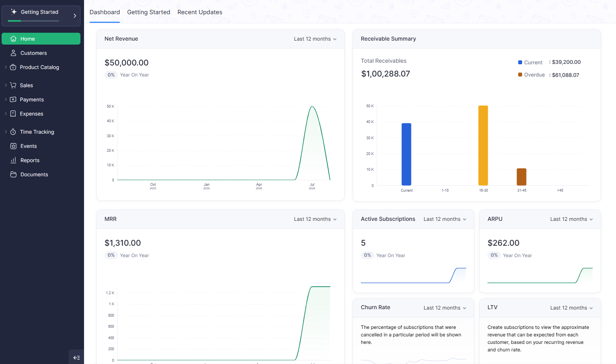This screenshot has height=364, width=616.
Task: Click the Time Tracking clock icon
Action: (13, 132)
